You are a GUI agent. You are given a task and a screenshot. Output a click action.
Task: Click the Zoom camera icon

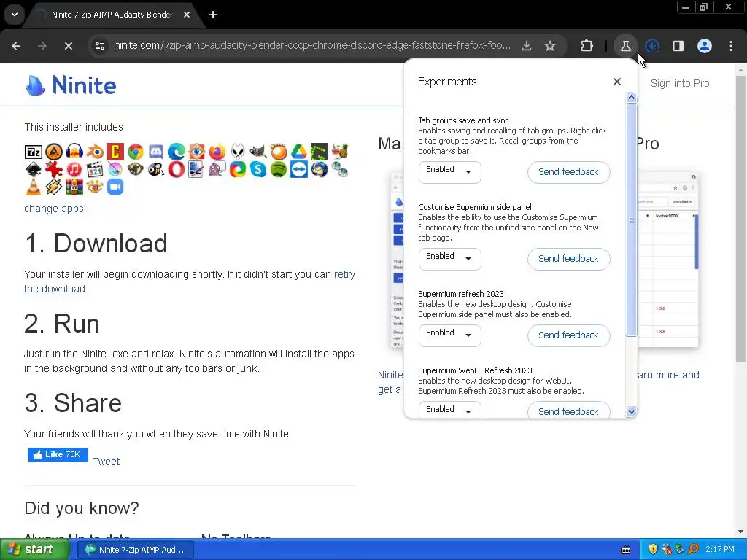[115, 187]
